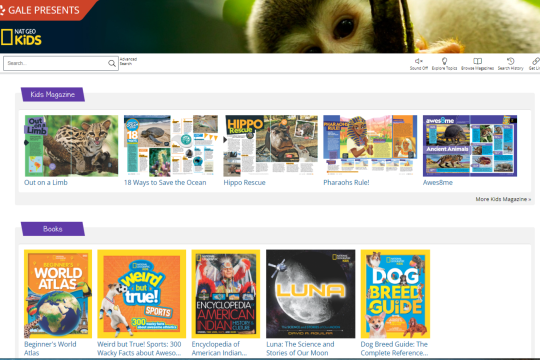Viewport: 540px width, 360px height.
Task: Toggle the Sound Off speaker icon
Action: (418, 61)
